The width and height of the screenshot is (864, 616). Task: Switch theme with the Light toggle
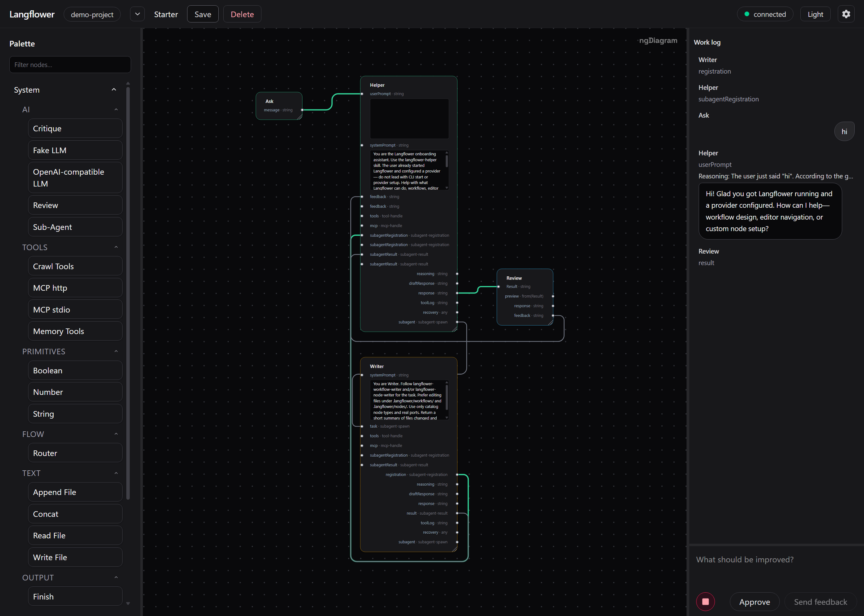click(815, 14)
